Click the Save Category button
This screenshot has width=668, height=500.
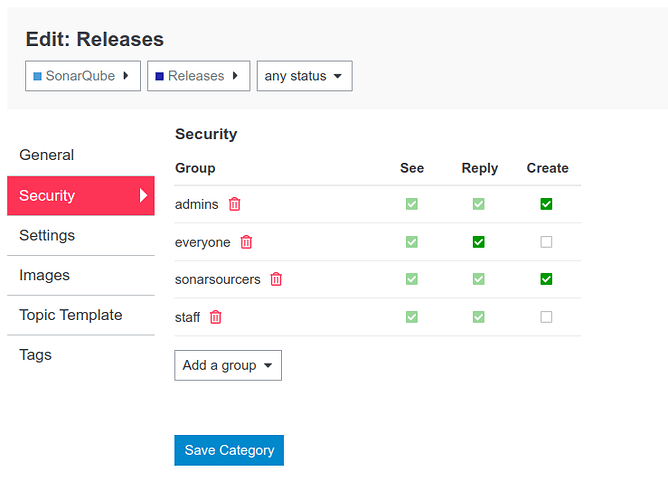(x=229, y=450)
